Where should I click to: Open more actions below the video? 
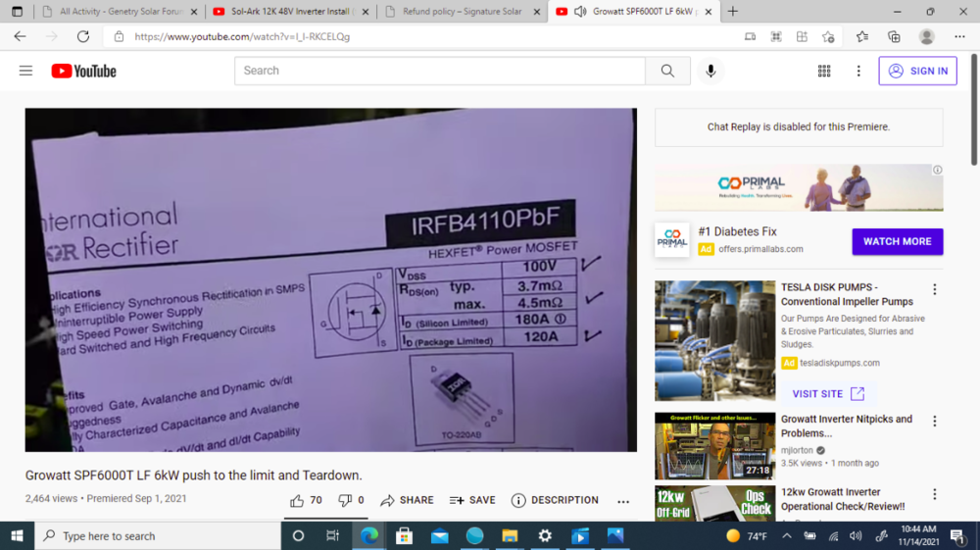[623, 501]
